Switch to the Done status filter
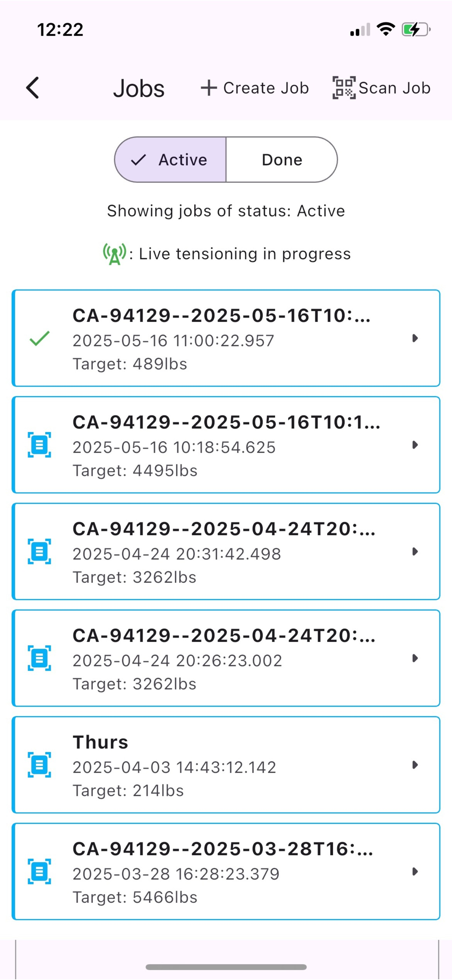The width and height of the screenshot is (452, 980). 282,159
